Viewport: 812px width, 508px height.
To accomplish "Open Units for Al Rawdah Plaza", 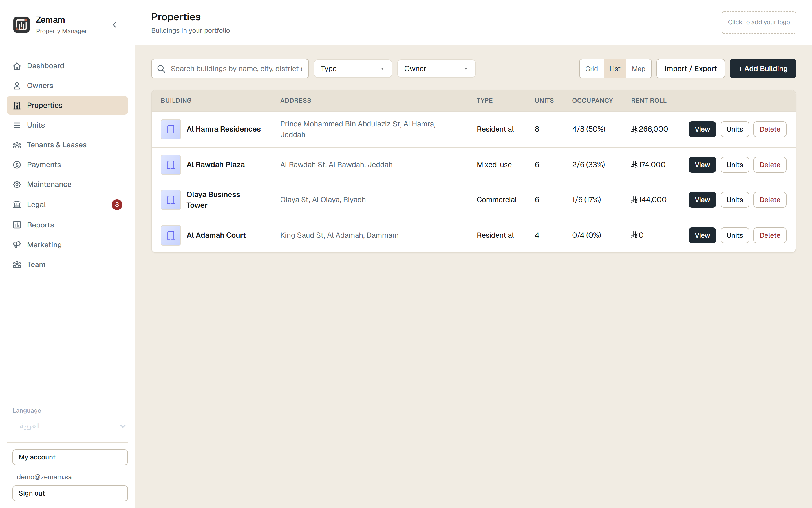I will coord(734,165).
